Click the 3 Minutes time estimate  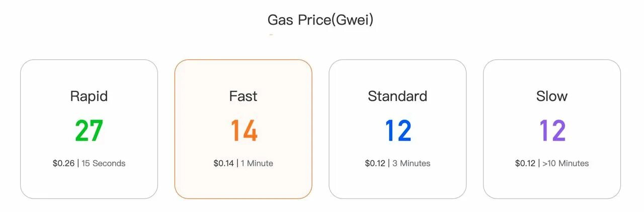(412, 163)
